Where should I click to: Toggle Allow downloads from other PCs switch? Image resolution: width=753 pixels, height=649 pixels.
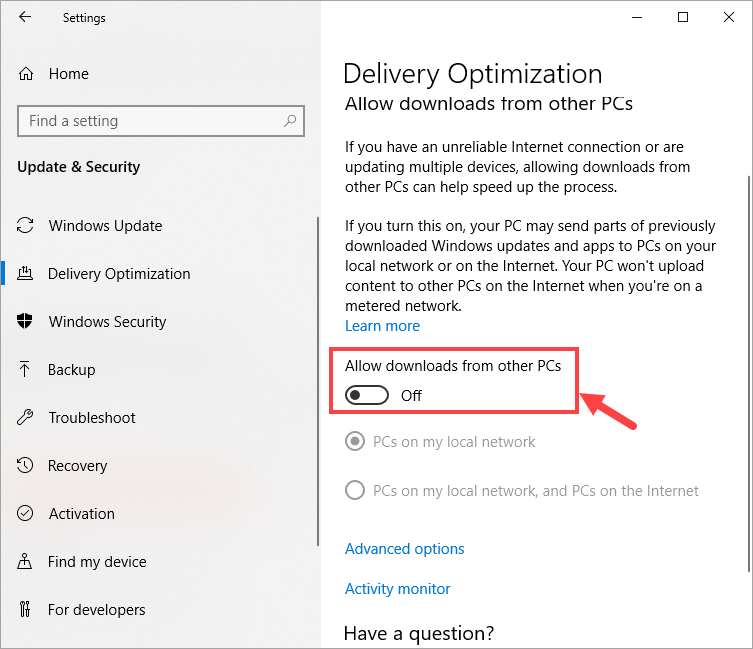[366, 395]
